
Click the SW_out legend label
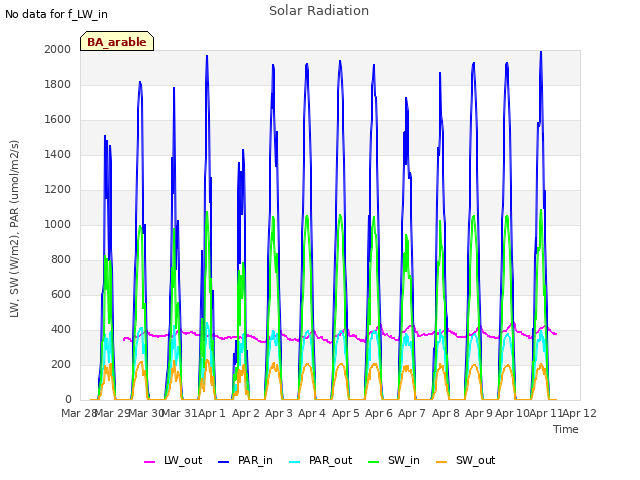[x=476, y=460]
